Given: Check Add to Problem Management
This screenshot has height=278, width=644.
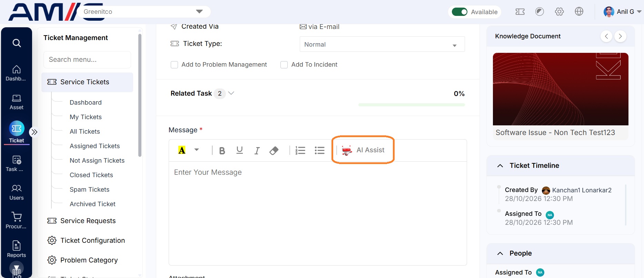Looking at the screenshot, I should click(174, 65).
